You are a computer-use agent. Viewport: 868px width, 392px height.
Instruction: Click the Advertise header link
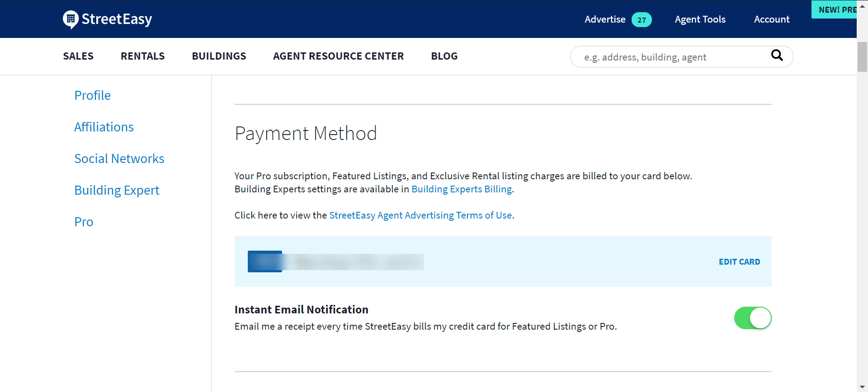(605, 19)
